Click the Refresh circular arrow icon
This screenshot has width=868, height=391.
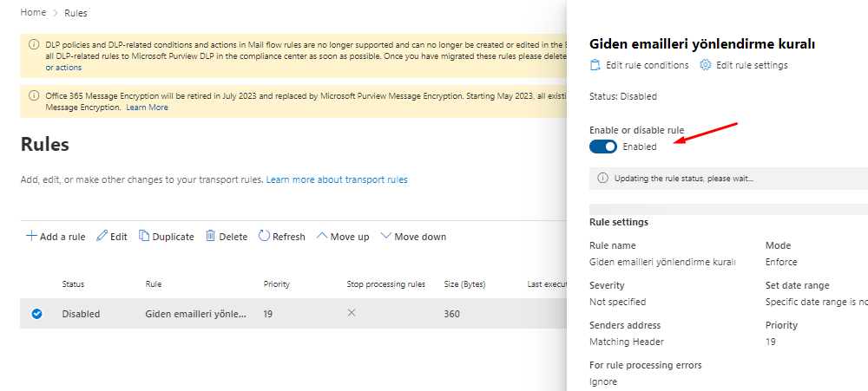click(264, 237)
